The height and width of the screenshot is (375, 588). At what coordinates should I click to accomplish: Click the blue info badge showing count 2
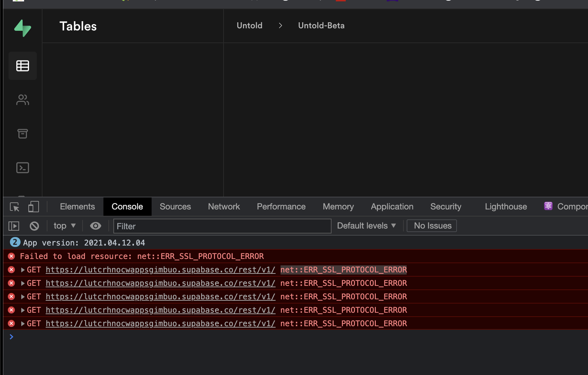(x=14, y=243)
